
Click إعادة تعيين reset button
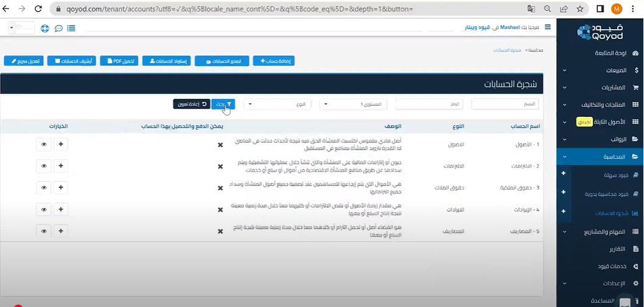pos(191,104)
